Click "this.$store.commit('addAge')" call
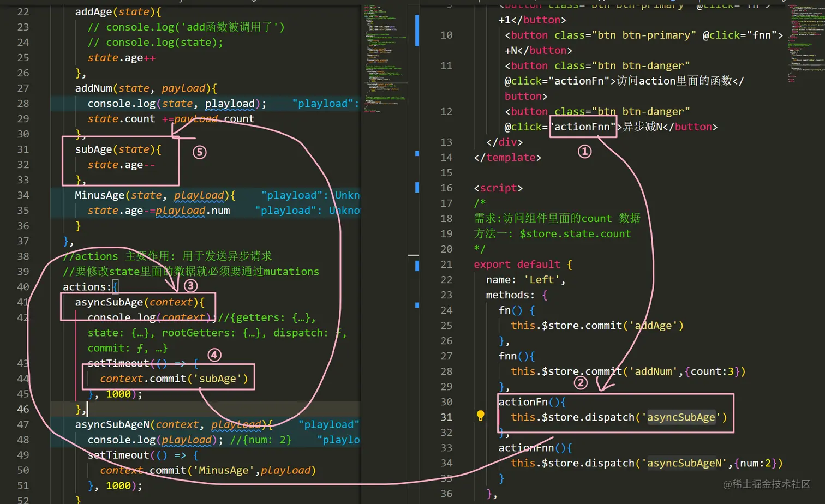This screenshot has height=504, width=825. (x=597, y=326)
